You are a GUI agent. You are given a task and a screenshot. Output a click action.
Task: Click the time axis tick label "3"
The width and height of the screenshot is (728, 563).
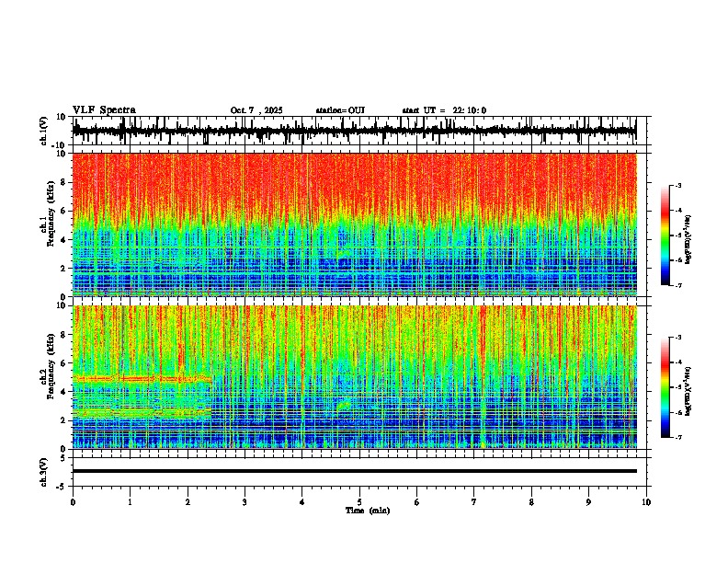tap(245, 502)
